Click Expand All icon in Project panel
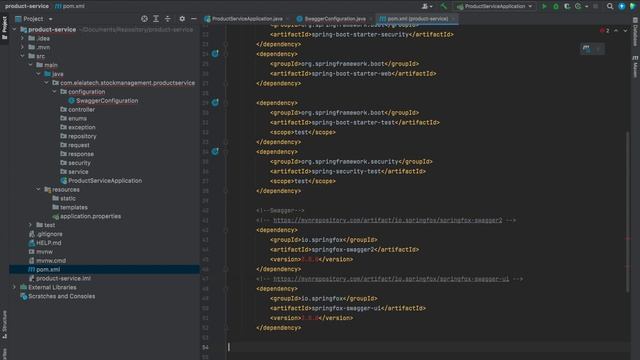640x360 pixels. pyautogui.click(x=156, y=19)
